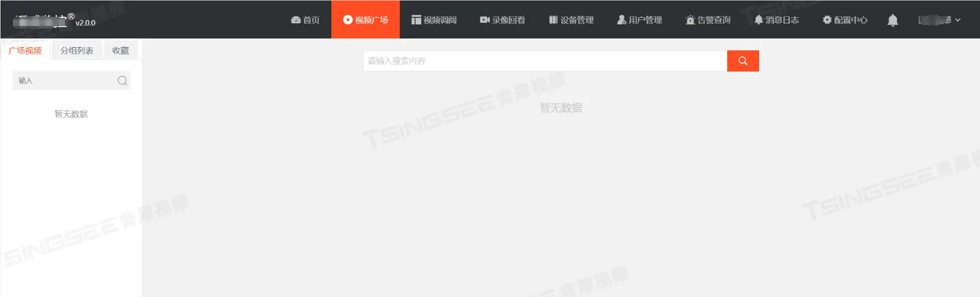Click the sidebar search magnifier icon
Viewport: 980px width, 297px height.
pyautogui.click(x=122, y=81)
